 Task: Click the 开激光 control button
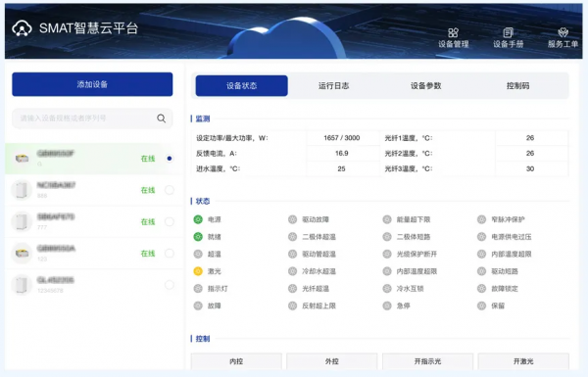point(523,361)
